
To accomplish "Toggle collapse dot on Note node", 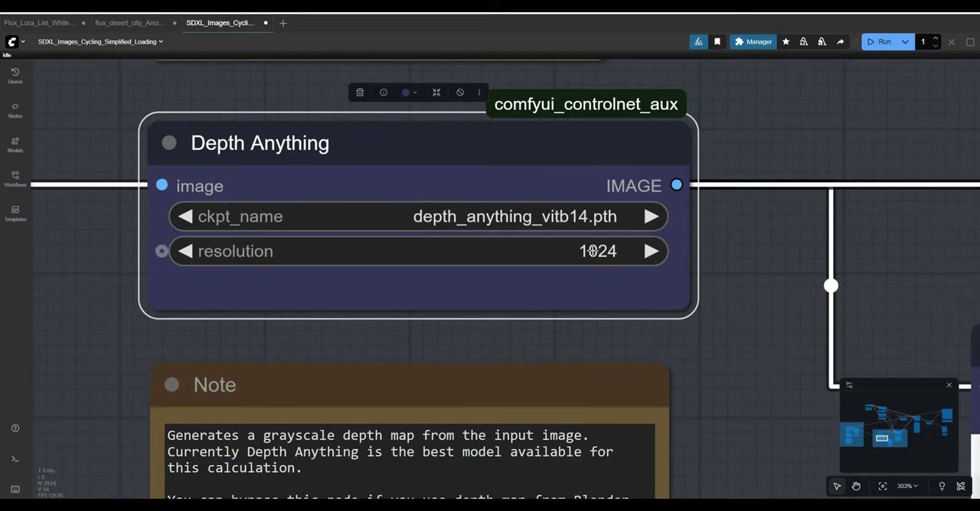I will (x=171, y=385).
